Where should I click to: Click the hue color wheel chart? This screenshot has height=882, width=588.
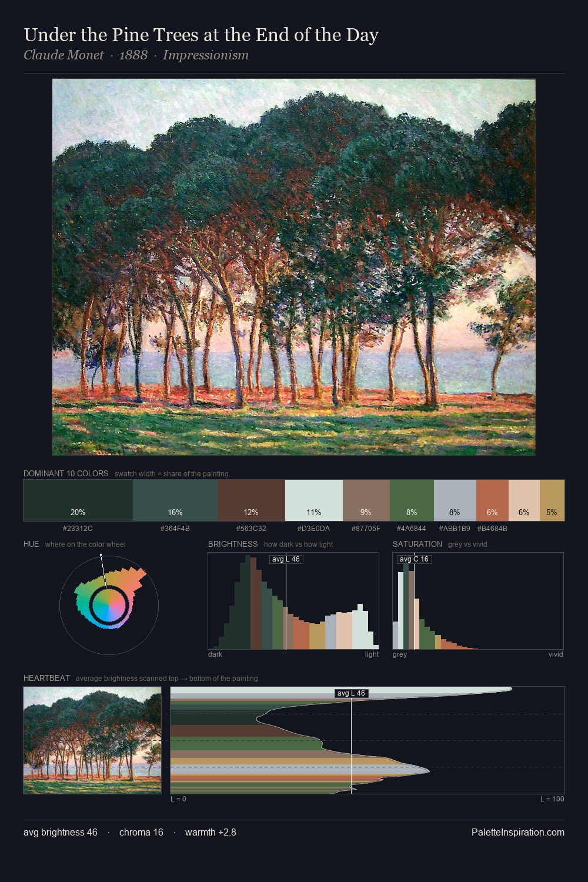pyautogui.click(x=109, y=604)
